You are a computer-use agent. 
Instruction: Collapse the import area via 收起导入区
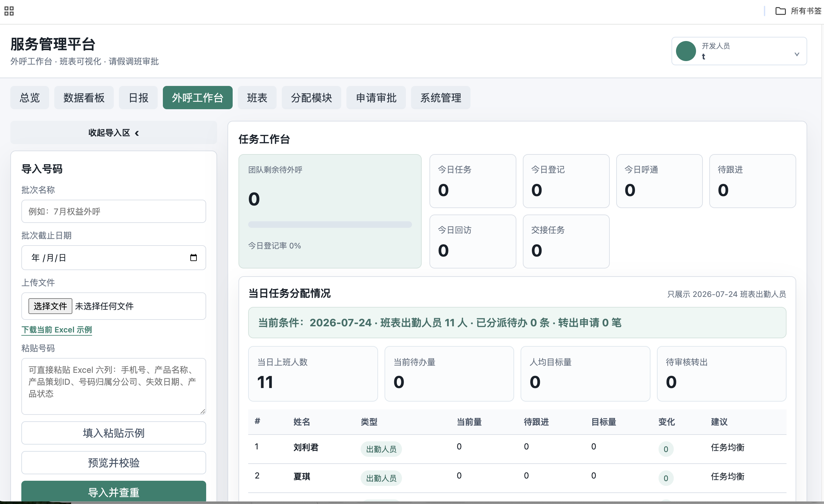pos(114,133)
